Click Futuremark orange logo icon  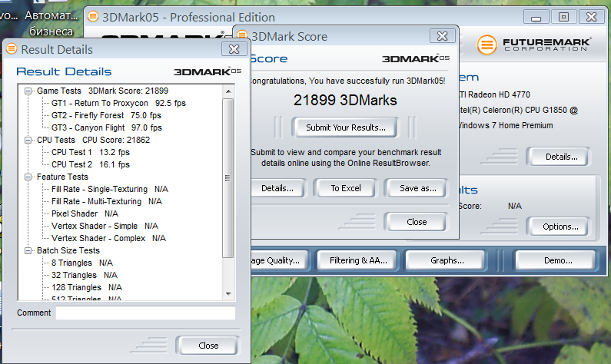(x=486, y=45)
